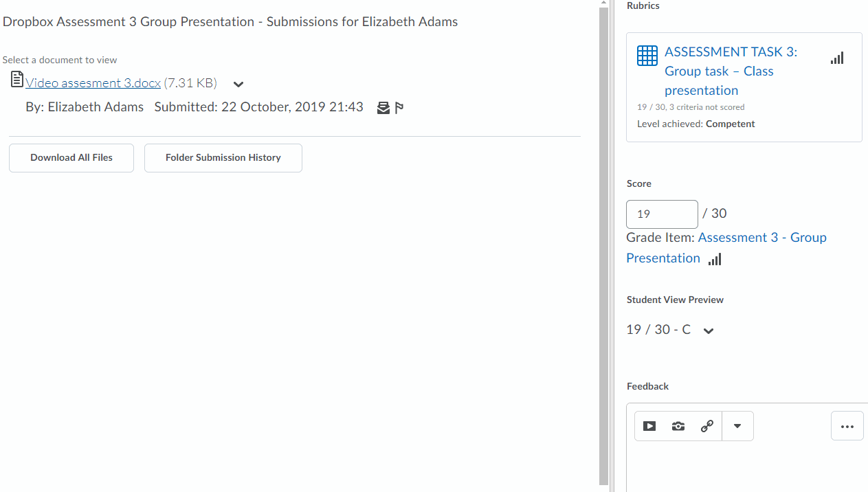Open Folder Submission History

(x=223, y=158)
